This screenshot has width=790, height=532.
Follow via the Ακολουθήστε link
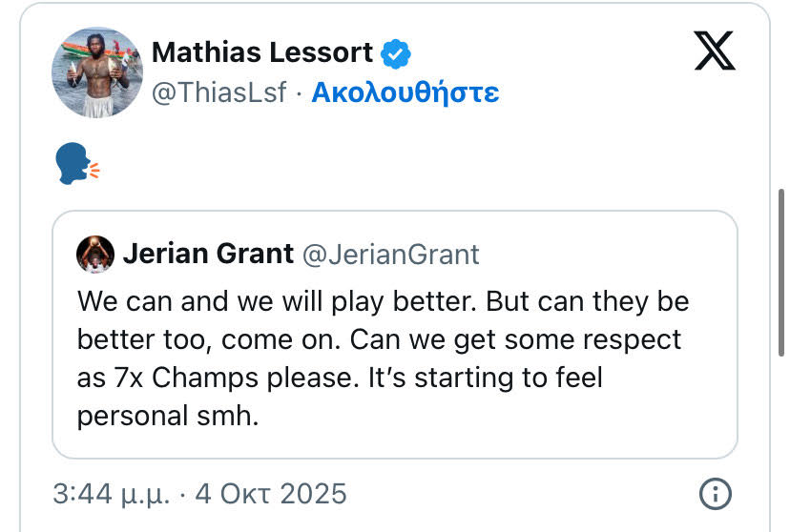(405, 93)
